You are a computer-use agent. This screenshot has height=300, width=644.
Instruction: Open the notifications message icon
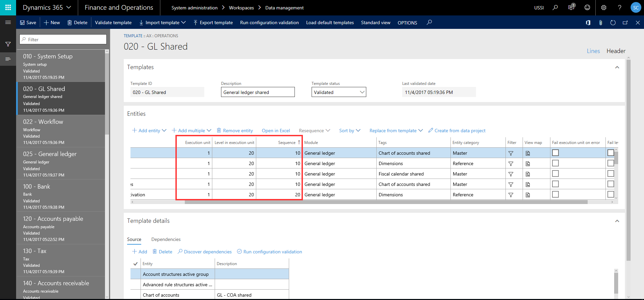(x=571, y=7)
